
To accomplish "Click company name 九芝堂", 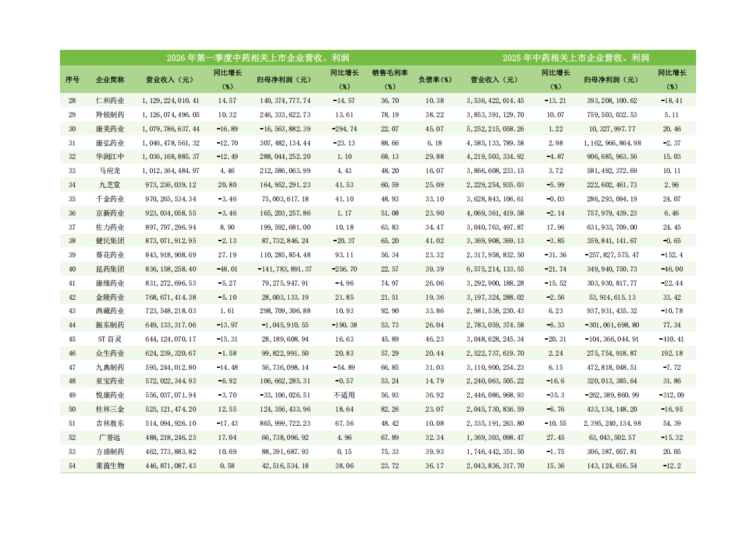I will pyautogui.click(x=110, y=185).
